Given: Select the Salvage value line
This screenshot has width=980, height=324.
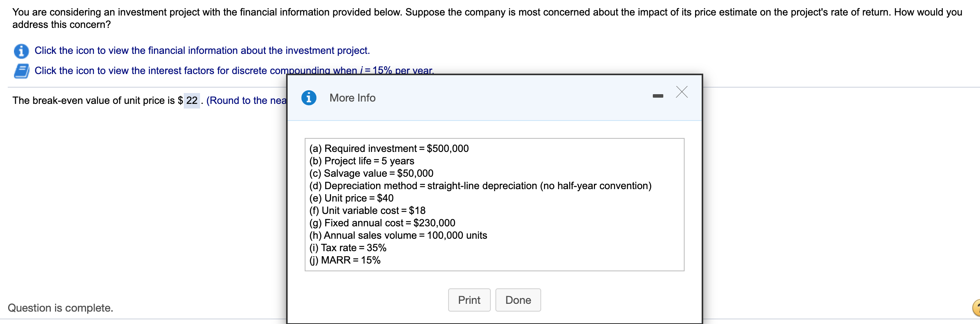Looking at the screenshot, I should 371,173.
